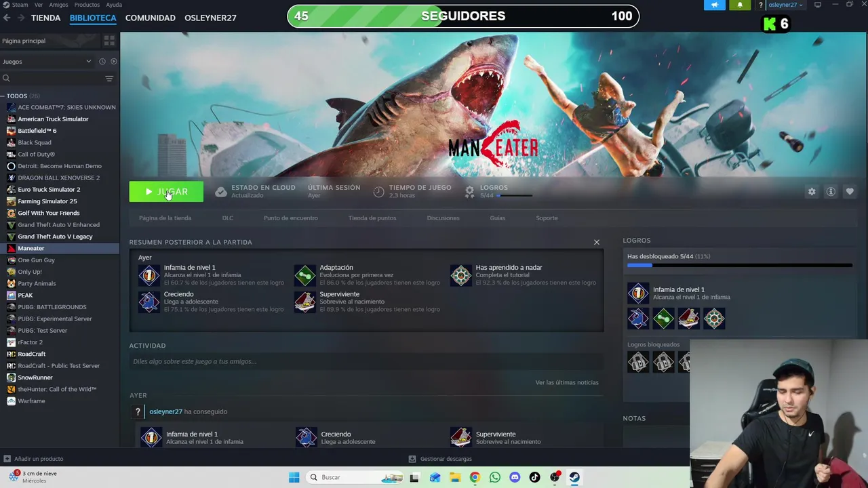This screenshot has height=488, width=868.
Task: Click the Superviviente achievement icon in summary
Action: coord(305,302)
